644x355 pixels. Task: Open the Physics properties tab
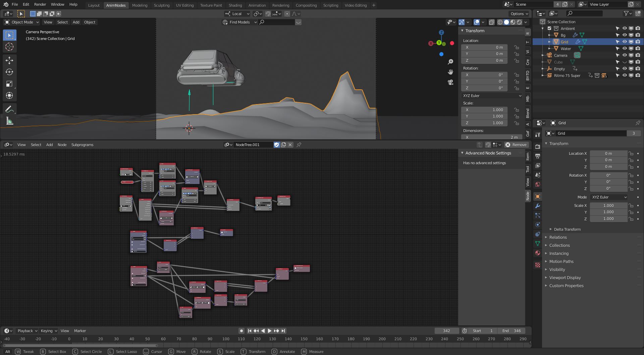tap(538, 225)
